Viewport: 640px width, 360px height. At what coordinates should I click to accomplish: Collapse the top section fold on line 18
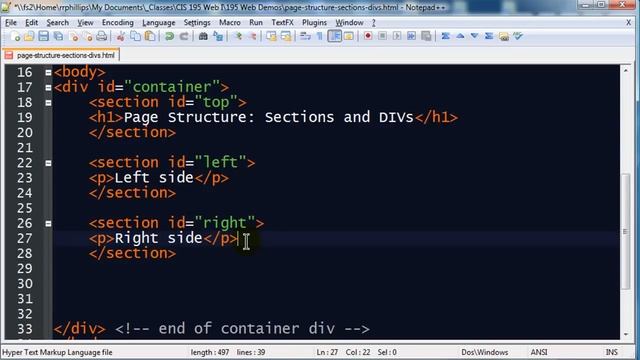[48, 103]
